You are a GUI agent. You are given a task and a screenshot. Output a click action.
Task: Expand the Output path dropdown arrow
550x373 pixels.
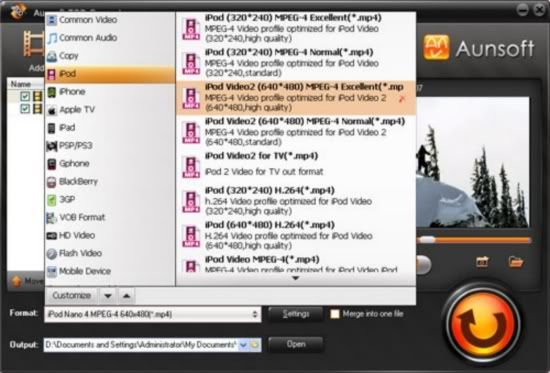click(243, 345)
